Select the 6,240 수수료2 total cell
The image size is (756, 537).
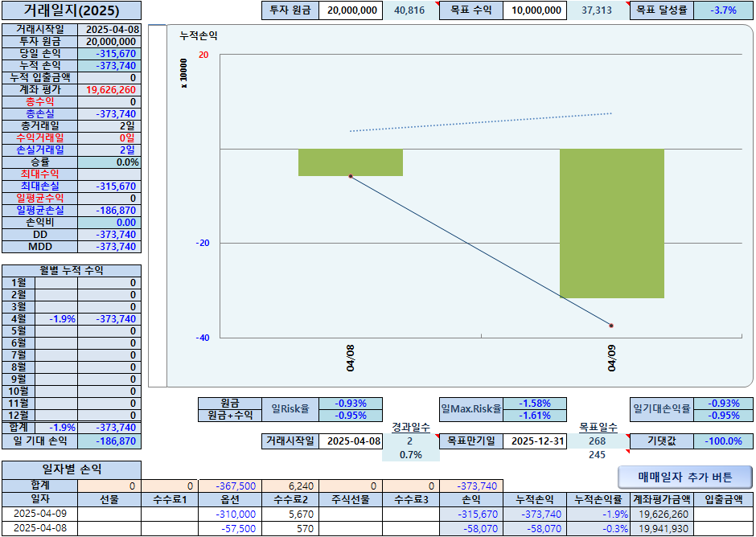coord(290,486)
